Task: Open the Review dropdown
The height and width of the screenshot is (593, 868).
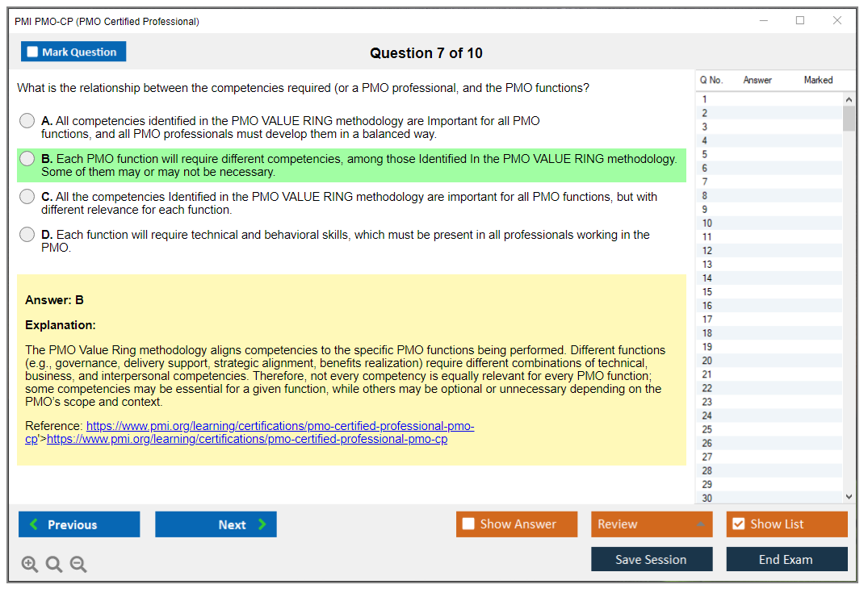Action: coord(652,524)
